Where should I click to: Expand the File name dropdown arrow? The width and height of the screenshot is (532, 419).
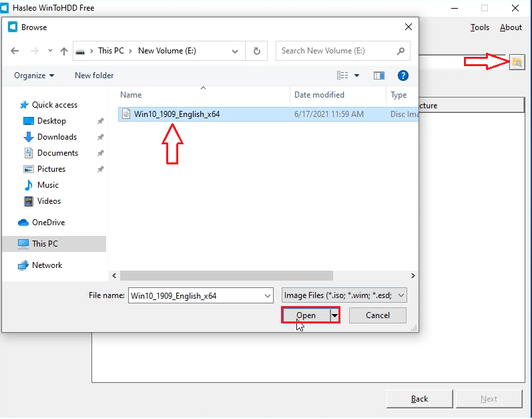[268, 296]
